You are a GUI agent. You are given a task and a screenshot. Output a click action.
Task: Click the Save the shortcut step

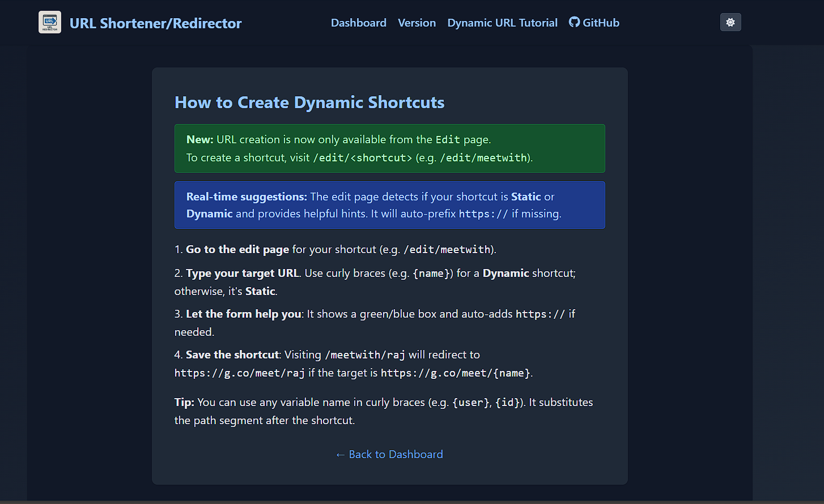232,354
